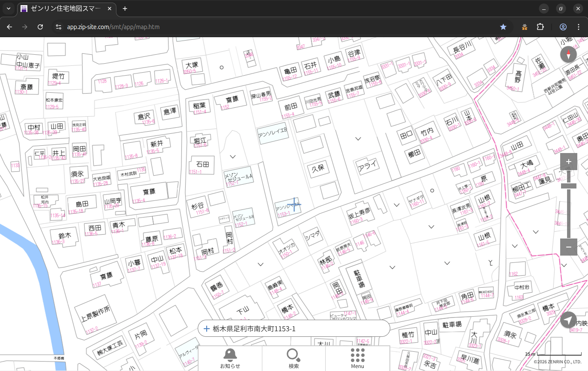Open the 検索 search magnifier

[x=294, y=358]
